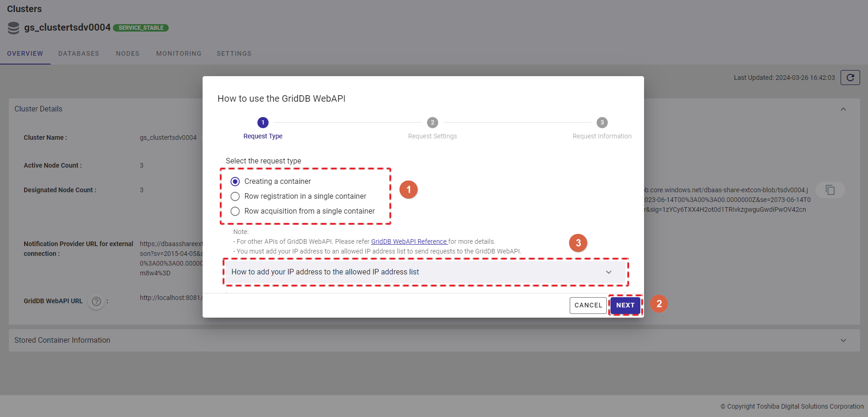Click the database cluster icon beside gs_clustertsdv0004
Screen dimensions: 868x417
(x=13, y=28)
